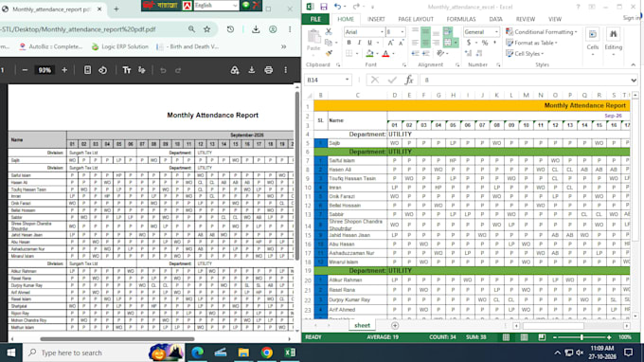Toggle Wrap Text in Excel
The image size is (644, 362).
tap(448, 31)
